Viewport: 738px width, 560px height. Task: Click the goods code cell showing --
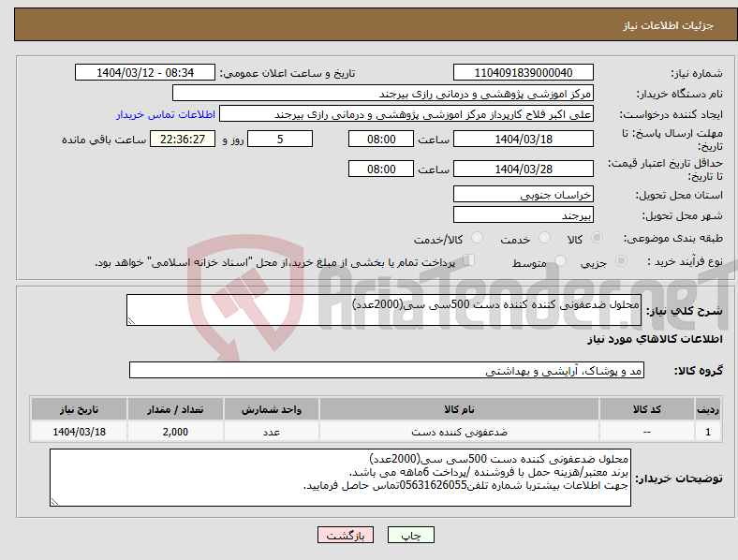[x=647, y=432]
